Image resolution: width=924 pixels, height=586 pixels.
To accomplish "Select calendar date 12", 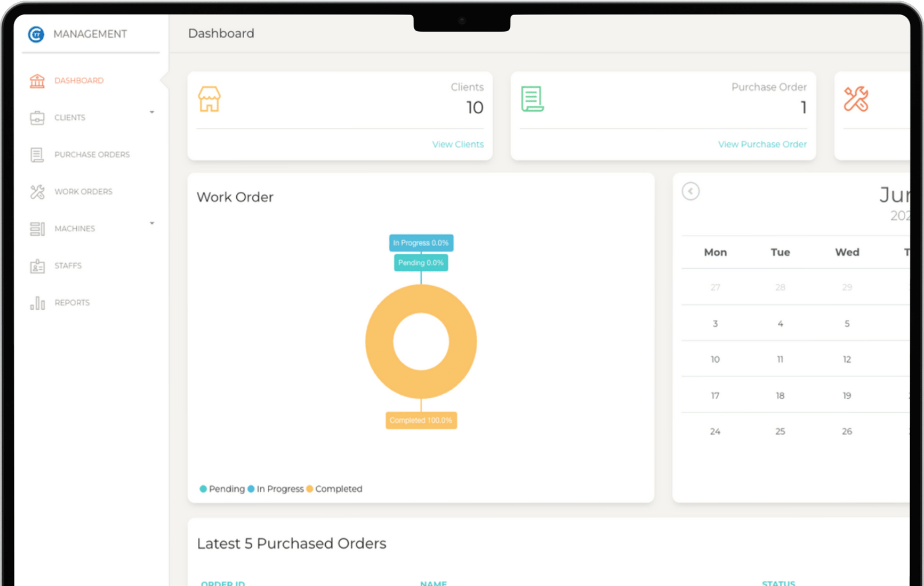I will pos(847,359).
